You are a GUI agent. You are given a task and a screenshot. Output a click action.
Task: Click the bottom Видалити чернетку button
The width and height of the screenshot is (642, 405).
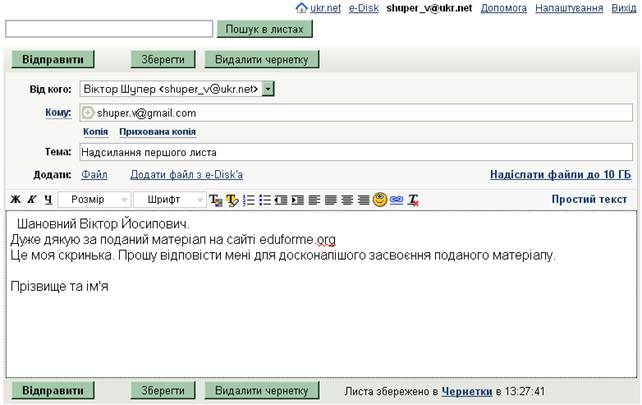pos(262,390)
